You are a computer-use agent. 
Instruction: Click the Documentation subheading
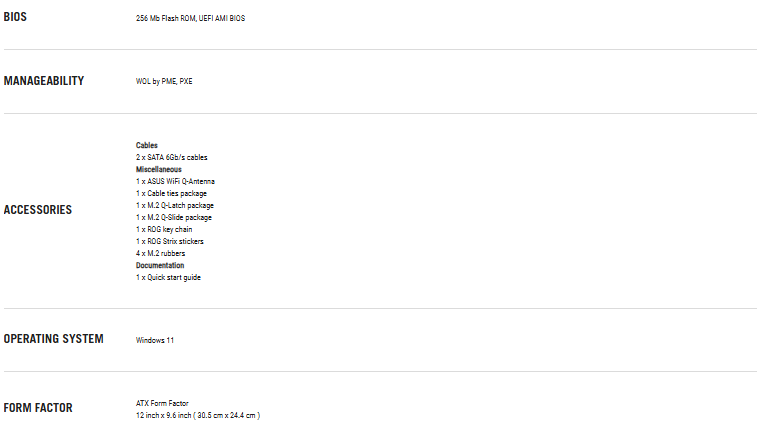[160, 265]
